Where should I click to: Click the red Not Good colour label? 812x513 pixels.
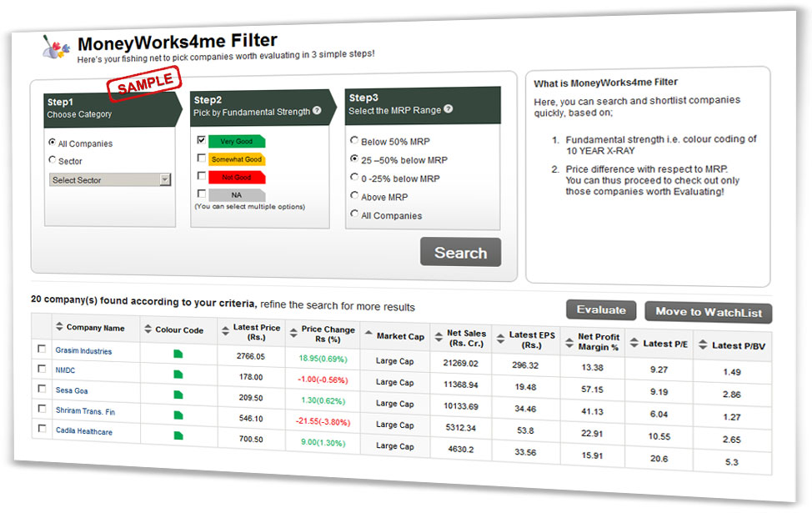point(236,177)
